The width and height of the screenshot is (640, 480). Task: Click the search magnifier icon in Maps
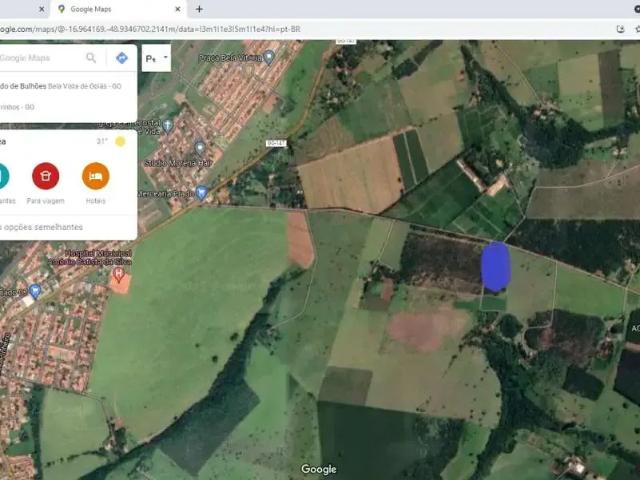[91, 58]
